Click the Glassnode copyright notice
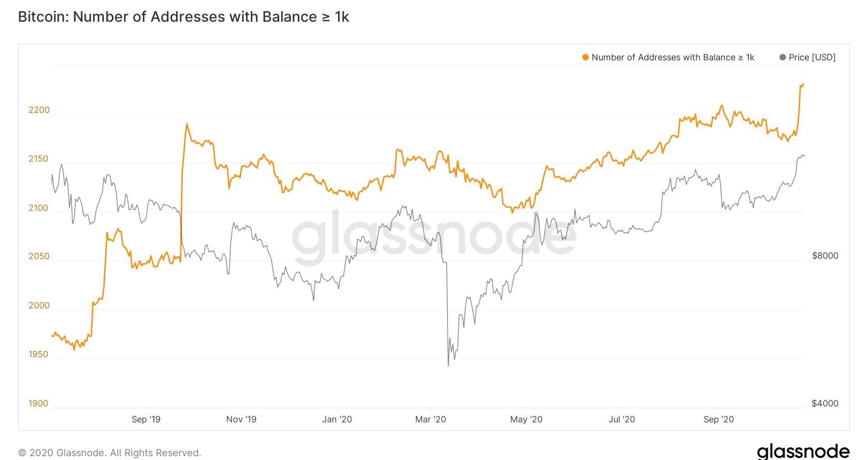Viewport: 868px width, 460px height. (109, 453)
